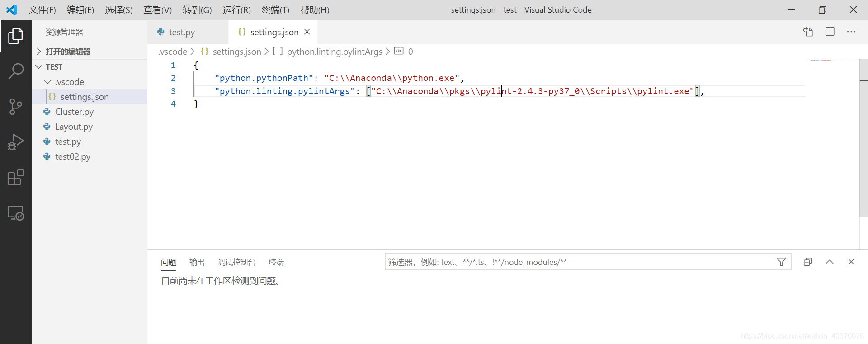The height and width of the screenshot is (344, 868).
Task: Click line number 2 in the gutter
Action: (173, 78)
